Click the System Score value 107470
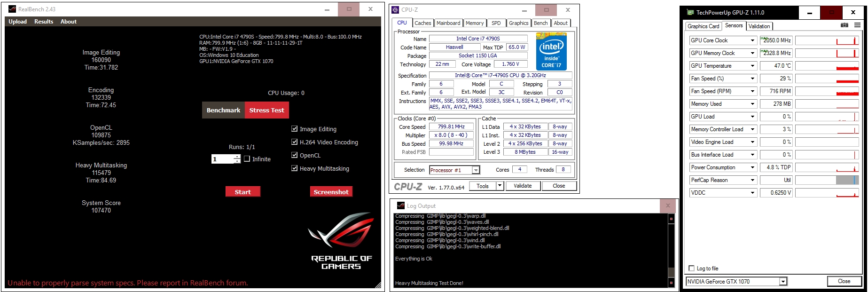The width and height of the screenshot is (868, 292). click(x=101, y=211)
